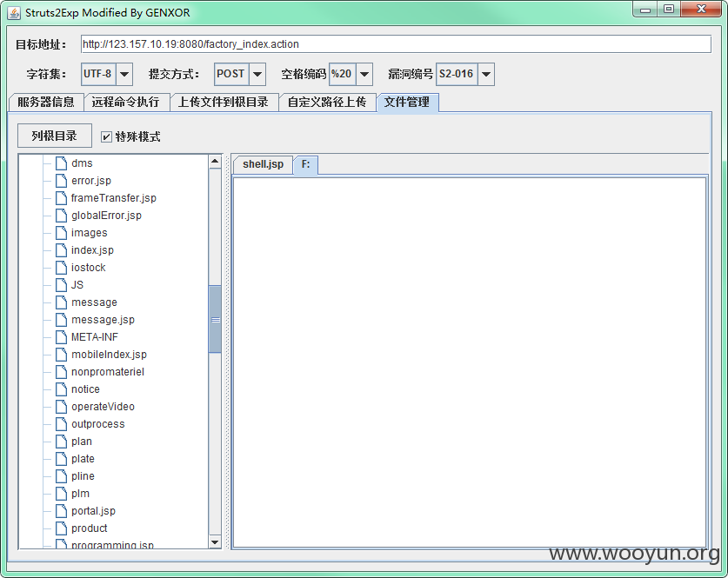Click the file icon beside nonpromateriel
This screenshot has height=578, width=728.
click(x=61, y=372)
